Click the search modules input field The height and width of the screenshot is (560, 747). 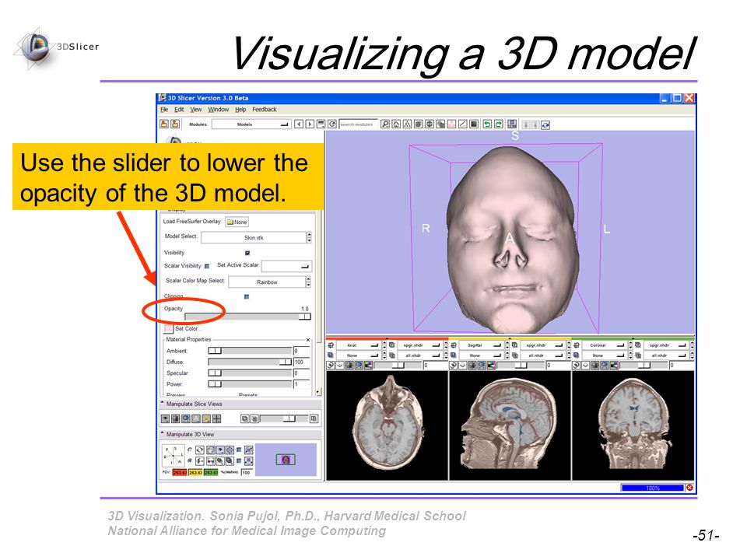point(358,124)
